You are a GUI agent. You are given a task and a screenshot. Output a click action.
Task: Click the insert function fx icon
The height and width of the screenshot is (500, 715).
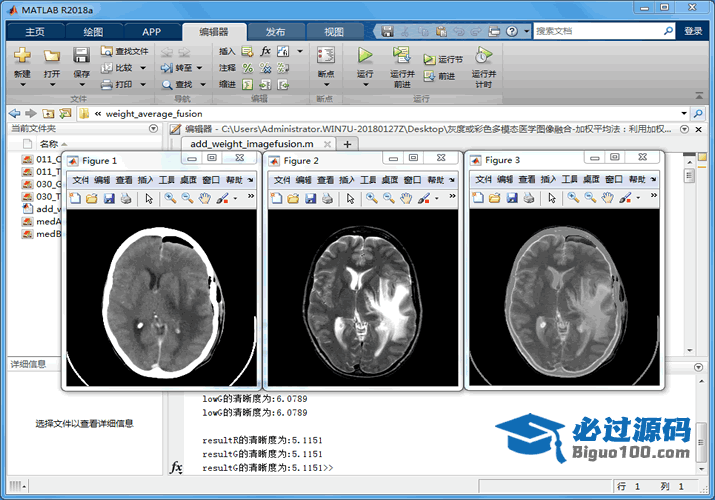click(265, 51)
